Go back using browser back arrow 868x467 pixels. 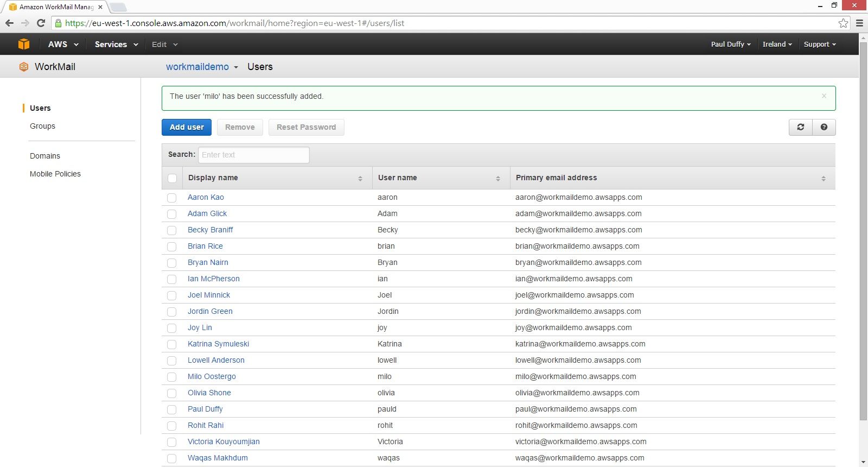(9, 23)
